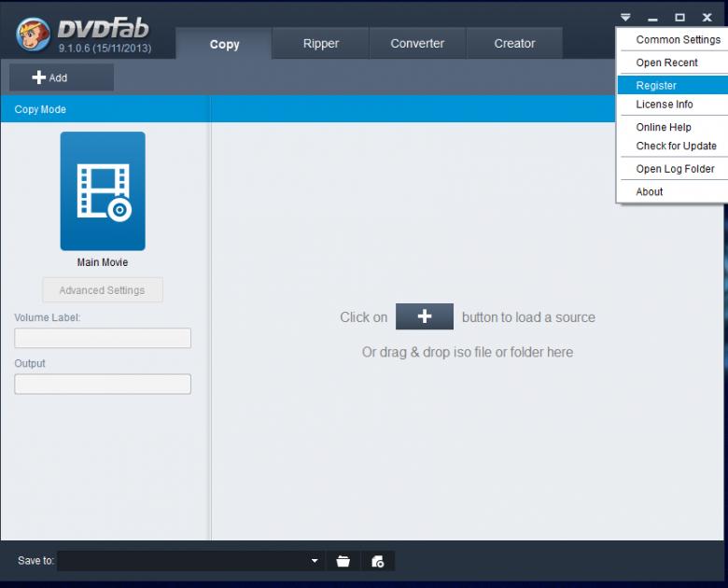Open the main menu dropdown triangle in title bar
Viewport: 728px width, 588px height.
(625, 18)
